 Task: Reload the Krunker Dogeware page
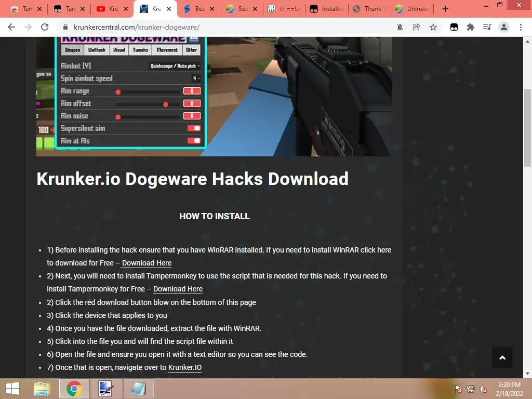pyautogui.click(x=45, y=27)
